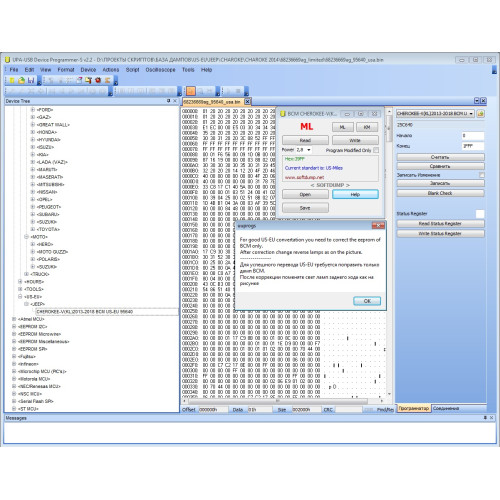Open the CHEROKEE device selection dropdown

click(435, 114)
